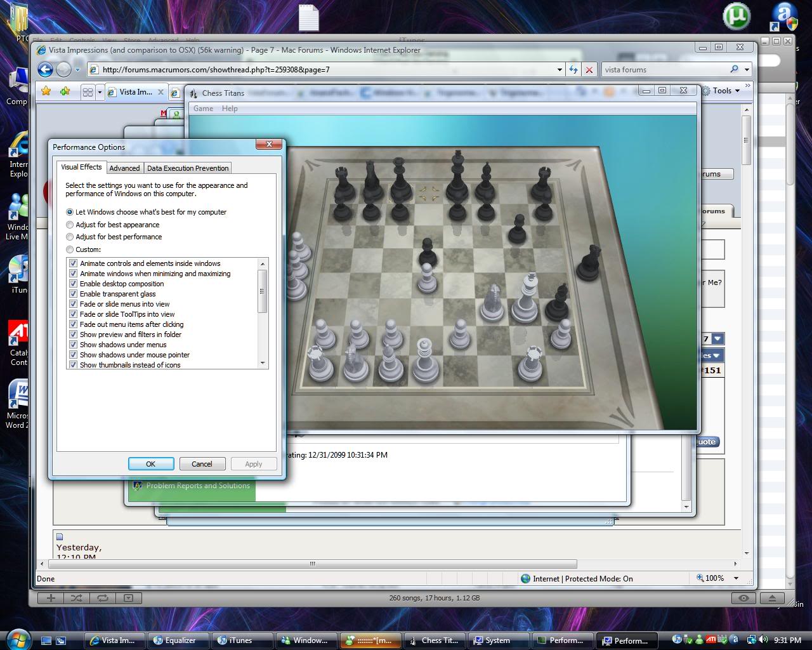
Task: Confirm Performance Options with OK
Action: [x=151, y=464]
